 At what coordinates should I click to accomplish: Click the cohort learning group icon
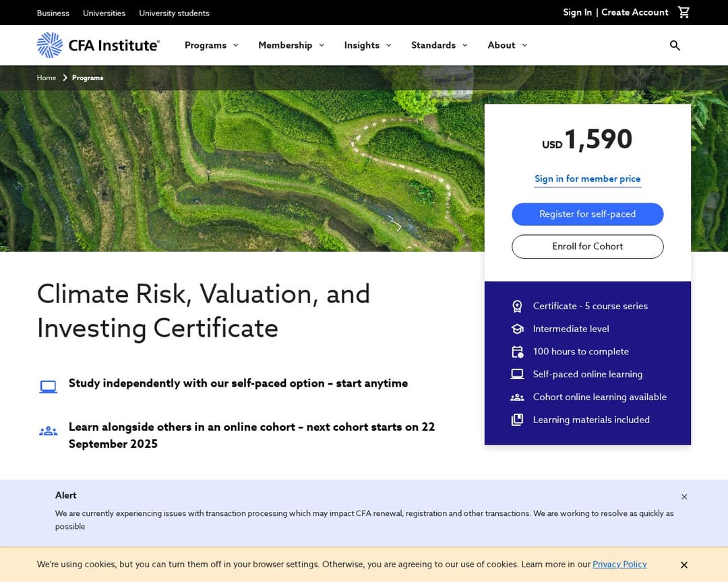517,397
